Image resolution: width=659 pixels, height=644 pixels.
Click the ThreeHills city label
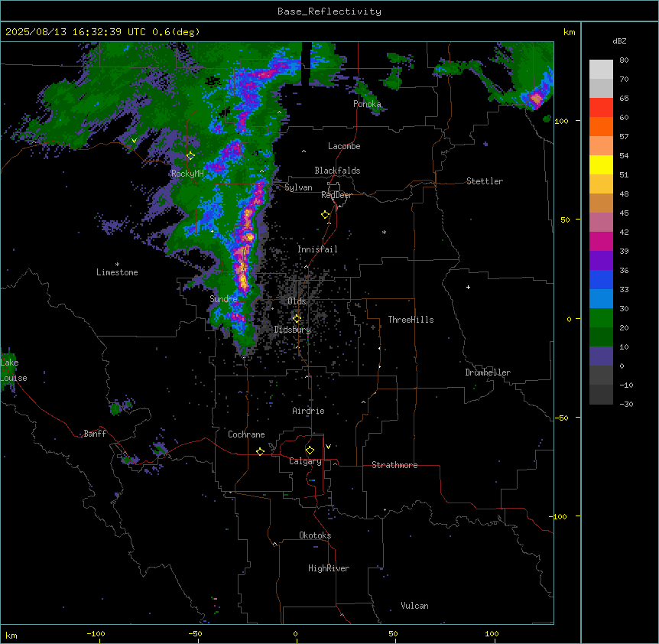click(411, 320)
